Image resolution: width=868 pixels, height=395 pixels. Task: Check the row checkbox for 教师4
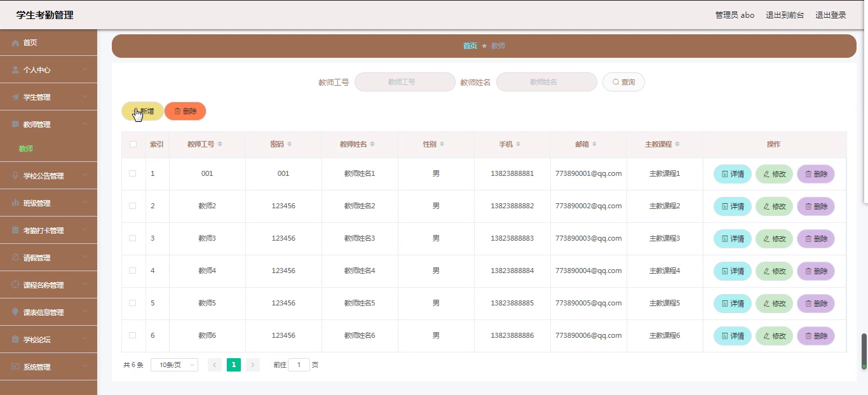pos(133,271)
